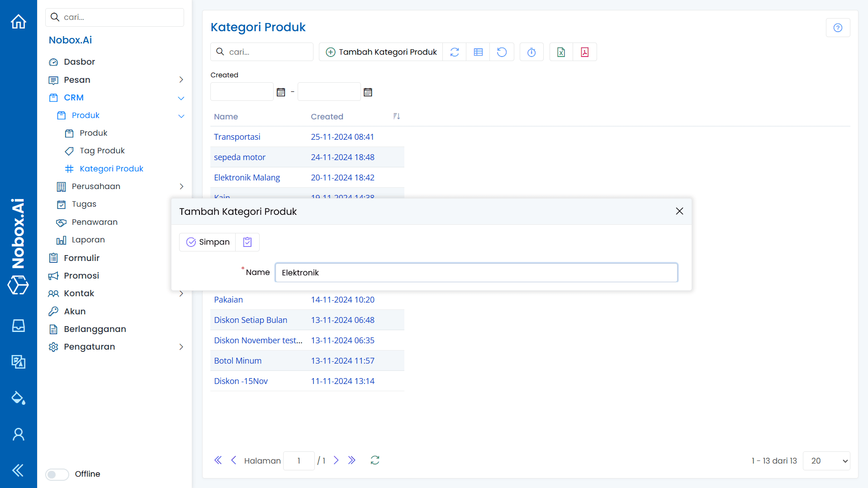Open Tag Produk in sidebar
The width and height of the screenshot is (868, 488).
[x=102, y=151]
